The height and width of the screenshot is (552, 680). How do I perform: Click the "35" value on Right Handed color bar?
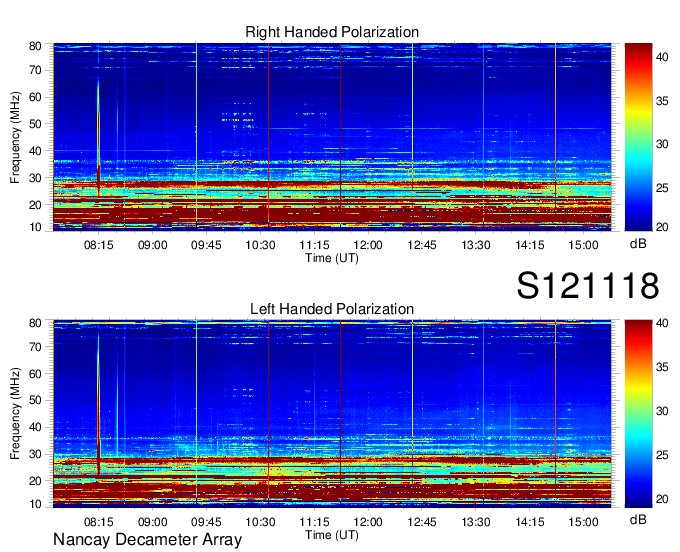tap(662, 101)
